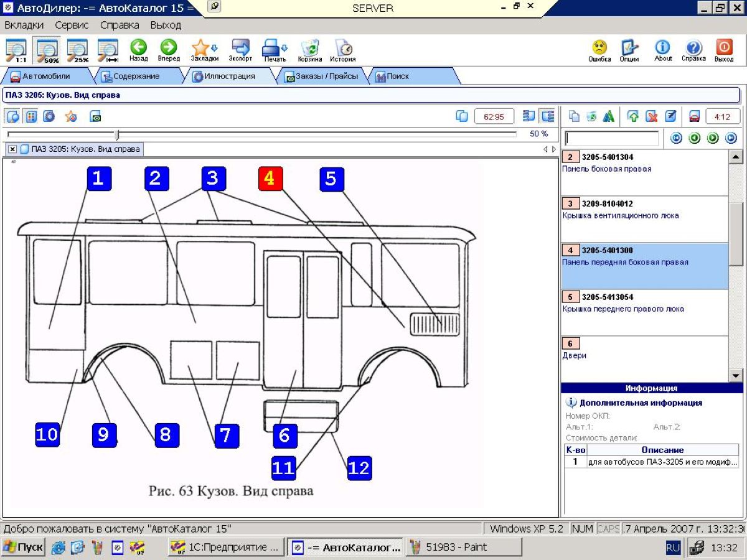Click the parts search input field
This screenshot has height=560, width=747.
tap(611, 138)
